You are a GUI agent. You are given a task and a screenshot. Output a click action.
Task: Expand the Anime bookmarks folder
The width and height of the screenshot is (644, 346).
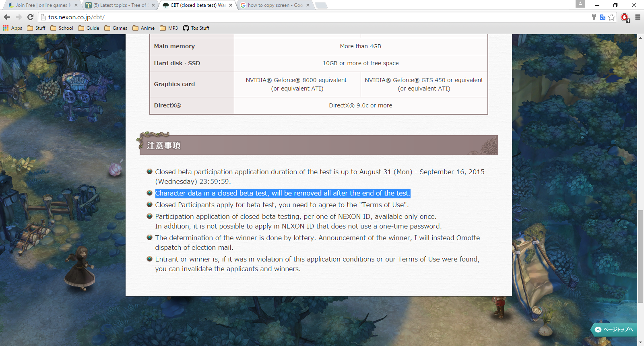[x=143, y=28]
